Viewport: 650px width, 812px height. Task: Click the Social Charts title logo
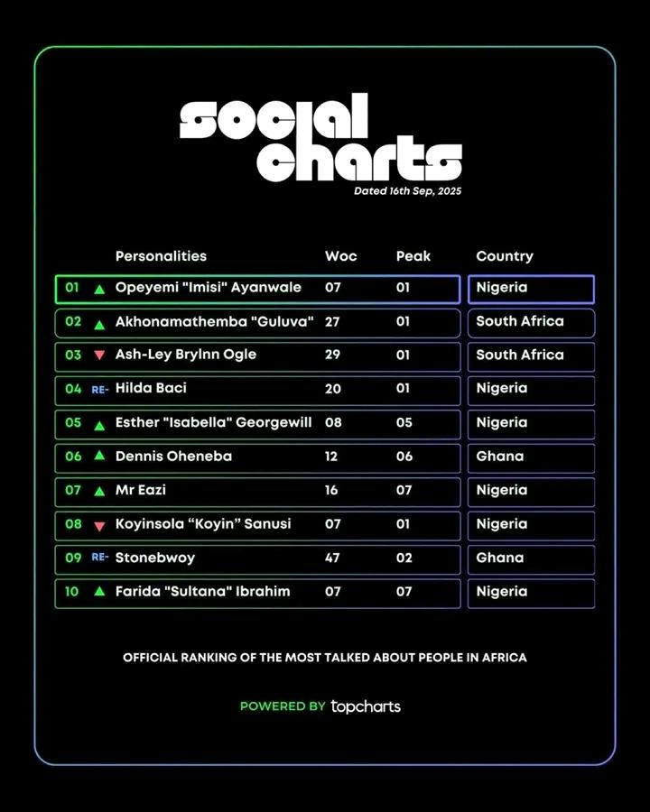pos(320,140)
